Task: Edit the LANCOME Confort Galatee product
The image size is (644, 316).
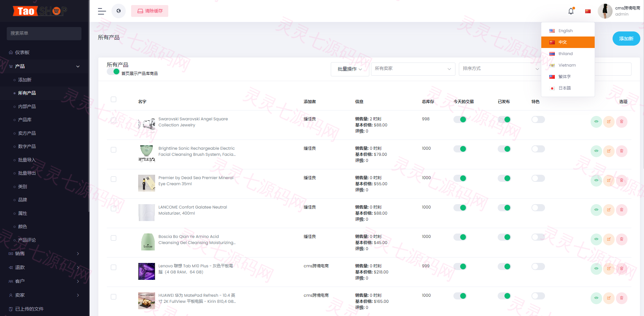Action: click(609, 210)
